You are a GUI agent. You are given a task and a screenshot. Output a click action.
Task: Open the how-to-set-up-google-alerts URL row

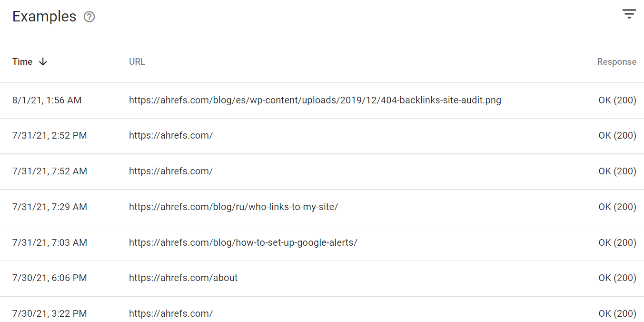[243, 243]
